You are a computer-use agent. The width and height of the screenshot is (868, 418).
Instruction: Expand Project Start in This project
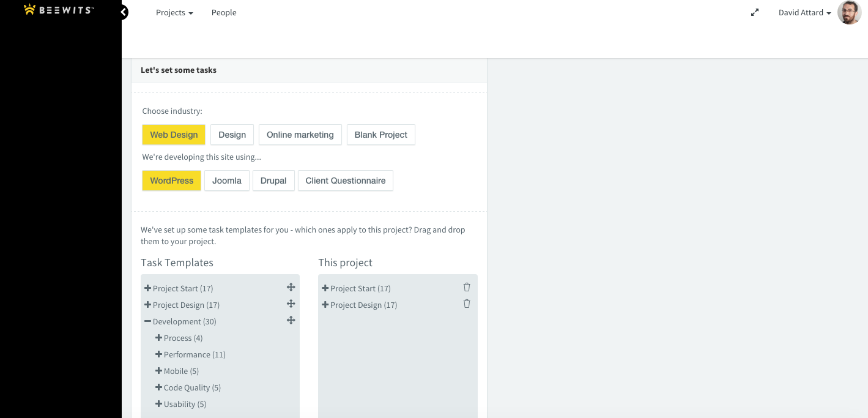click(325, 288)
